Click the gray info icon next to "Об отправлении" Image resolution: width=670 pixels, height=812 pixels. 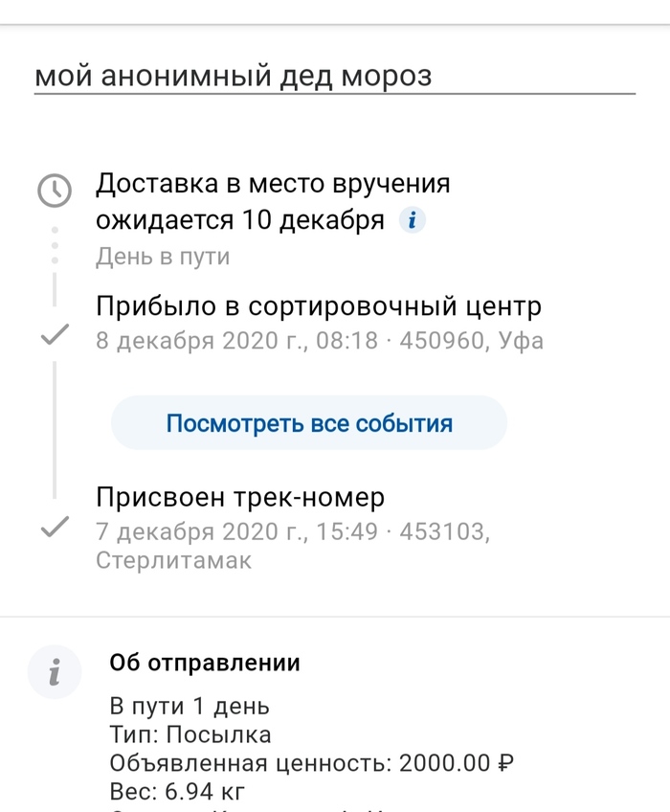coord(55,671)
